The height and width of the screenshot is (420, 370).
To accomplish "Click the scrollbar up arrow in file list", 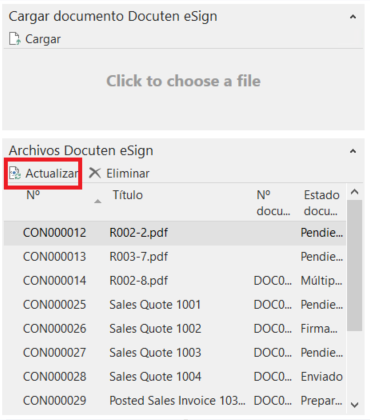I will click(355, 192).
